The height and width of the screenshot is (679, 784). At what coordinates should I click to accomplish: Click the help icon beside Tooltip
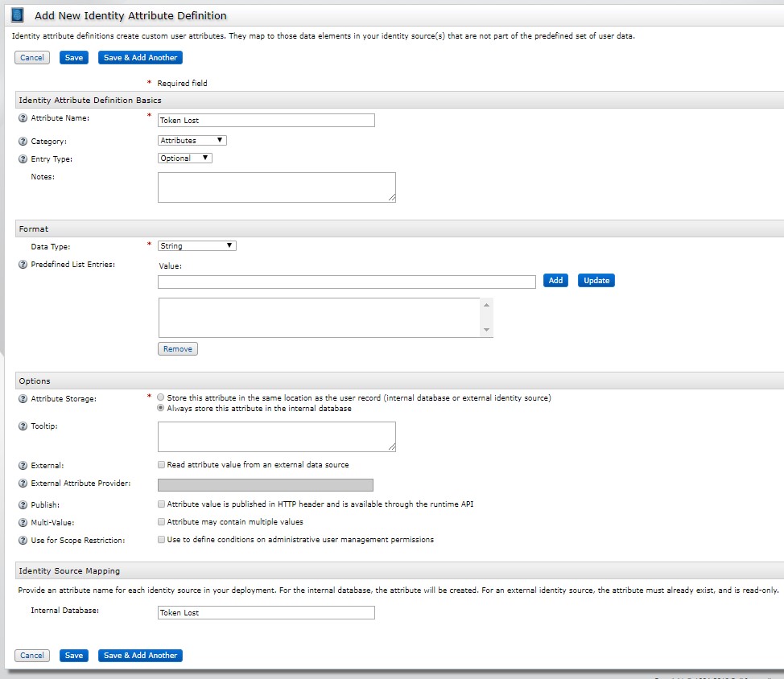(23, 426)
